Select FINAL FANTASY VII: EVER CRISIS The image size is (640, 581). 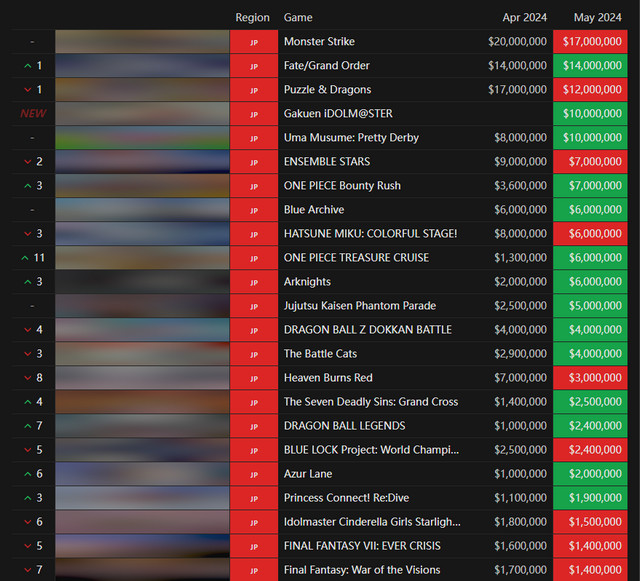click(x=362, y=546)
